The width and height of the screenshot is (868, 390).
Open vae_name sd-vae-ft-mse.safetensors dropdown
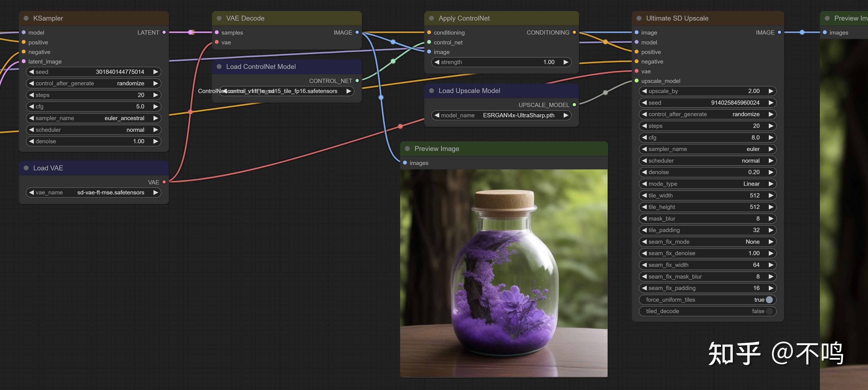pyautogui.click(x=93, y=193)
